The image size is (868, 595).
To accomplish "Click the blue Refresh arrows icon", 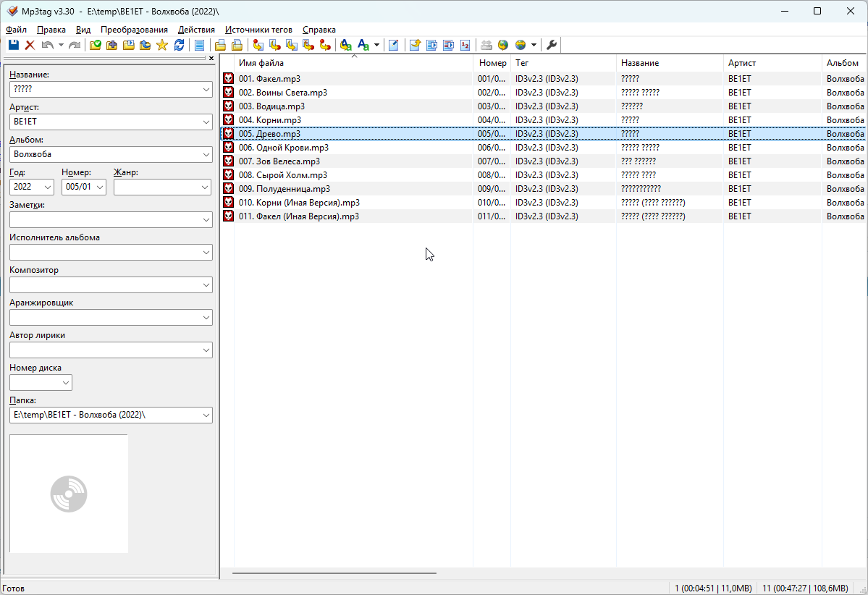I will 179,45.
